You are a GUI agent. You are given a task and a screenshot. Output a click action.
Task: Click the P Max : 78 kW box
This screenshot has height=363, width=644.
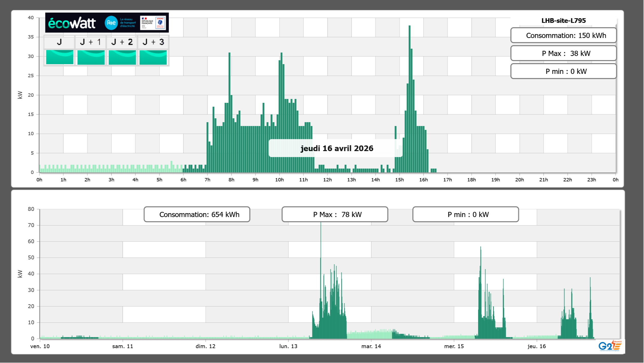coord(334,214)
